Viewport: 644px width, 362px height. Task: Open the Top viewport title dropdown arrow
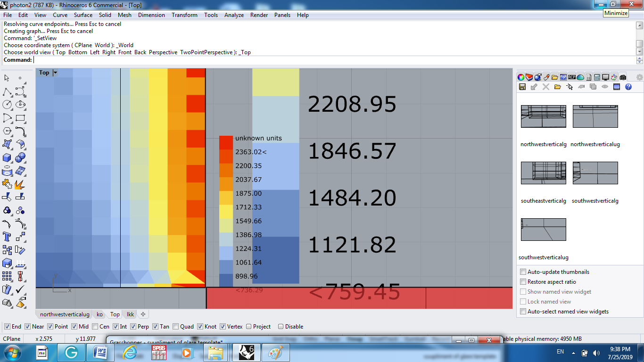(x=55, y=73)
